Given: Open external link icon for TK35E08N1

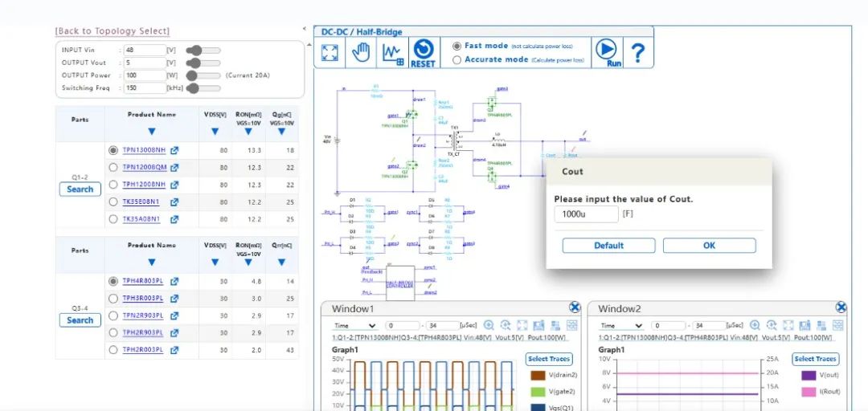Looking at the screenshot, I should point(174,202).
